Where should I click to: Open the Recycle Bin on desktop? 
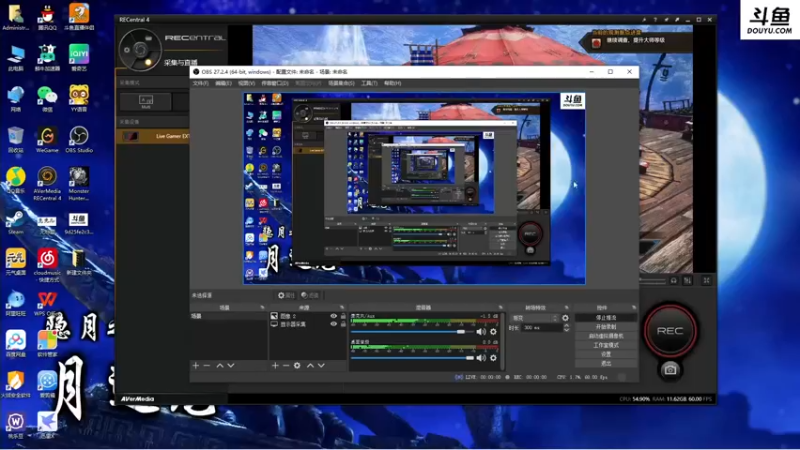click(x=15, y=139)
